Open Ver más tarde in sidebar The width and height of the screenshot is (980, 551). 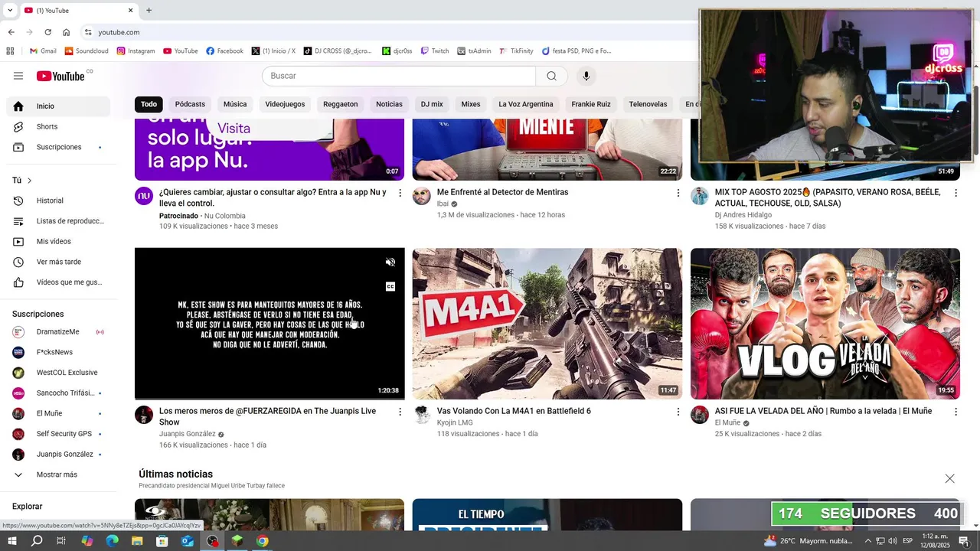58,262
